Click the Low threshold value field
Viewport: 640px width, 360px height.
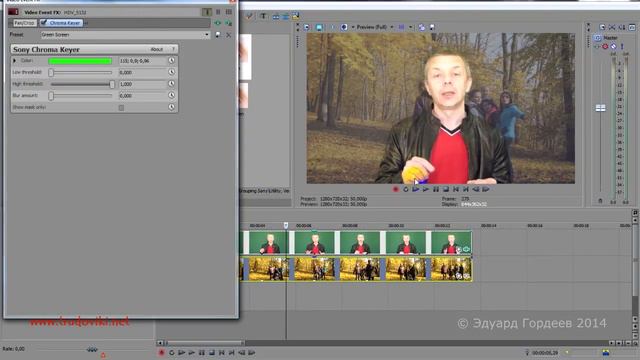point(142,73)
